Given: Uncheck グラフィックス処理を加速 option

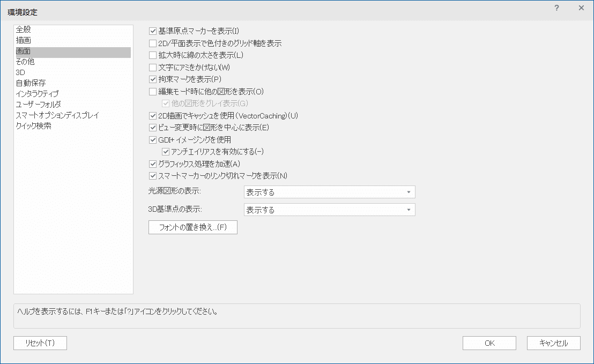Looking at the screenshot, I should (153, 164).
